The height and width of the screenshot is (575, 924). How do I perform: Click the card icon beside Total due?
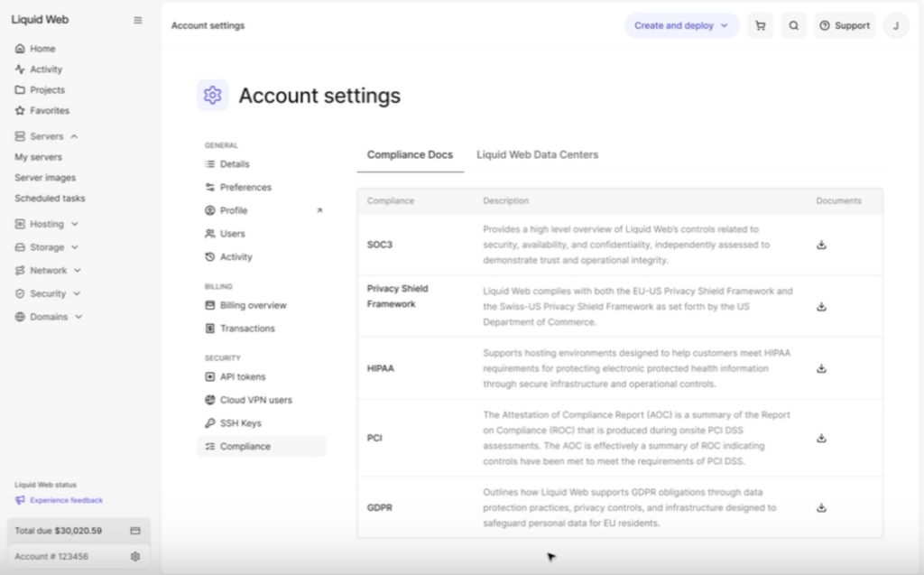[135, 531]
